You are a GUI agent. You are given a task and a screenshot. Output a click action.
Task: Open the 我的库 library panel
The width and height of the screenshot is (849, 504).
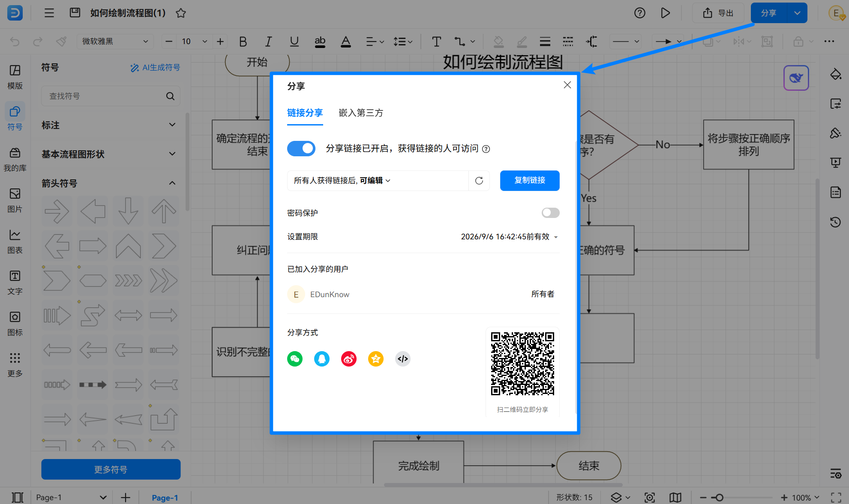(x=15, y=159)
